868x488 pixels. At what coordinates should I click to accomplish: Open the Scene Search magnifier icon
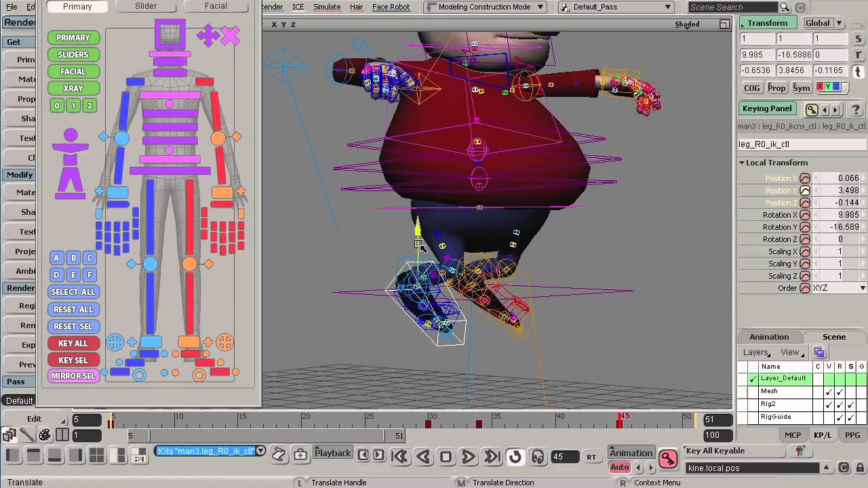click(x=784, y=7)
